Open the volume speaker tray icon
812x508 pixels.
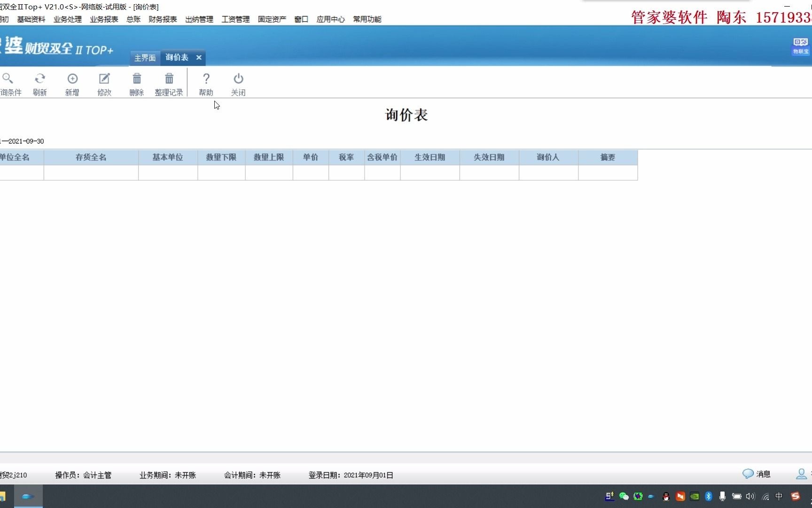pyautogui.click(x=750, y=496)
